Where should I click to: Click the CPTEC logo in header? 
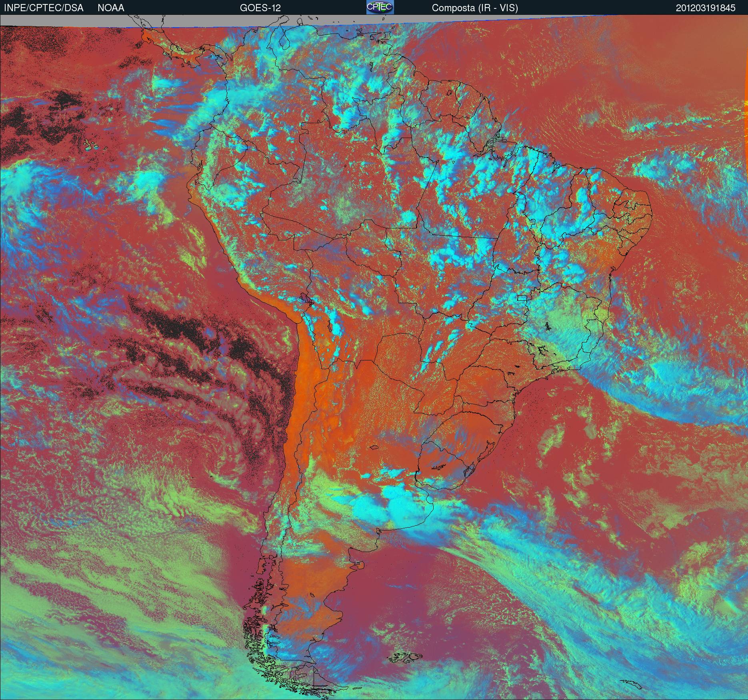click(x=380, y=7)
